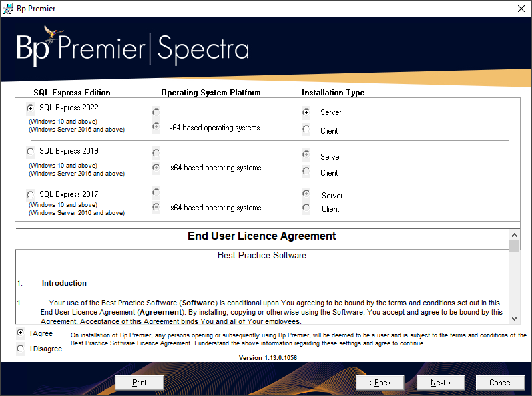This screenshot has width=532, height=396.
Task: Select Client installation for SQL Express 2017
Action: [x=306, y=207]
